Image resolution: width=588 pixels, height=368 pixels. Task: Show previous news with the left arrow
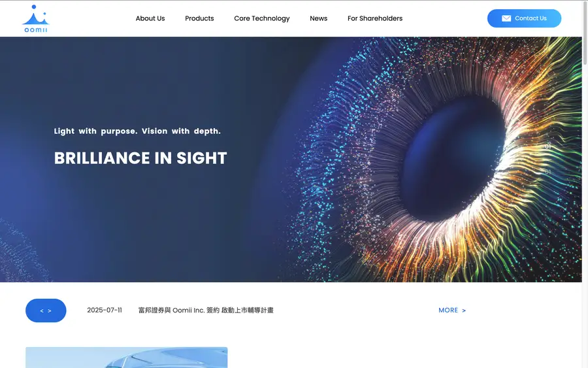point(42,310)
